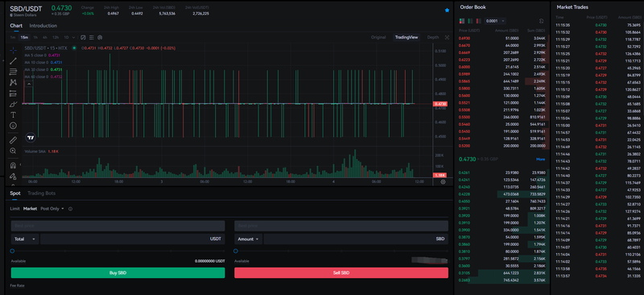Select the 1h timeframe

(x=35, y=37)
